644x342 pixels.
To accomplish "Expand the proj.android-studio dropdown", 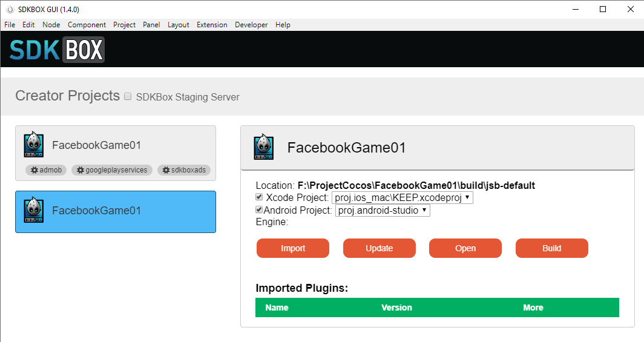I will (383, 211).
